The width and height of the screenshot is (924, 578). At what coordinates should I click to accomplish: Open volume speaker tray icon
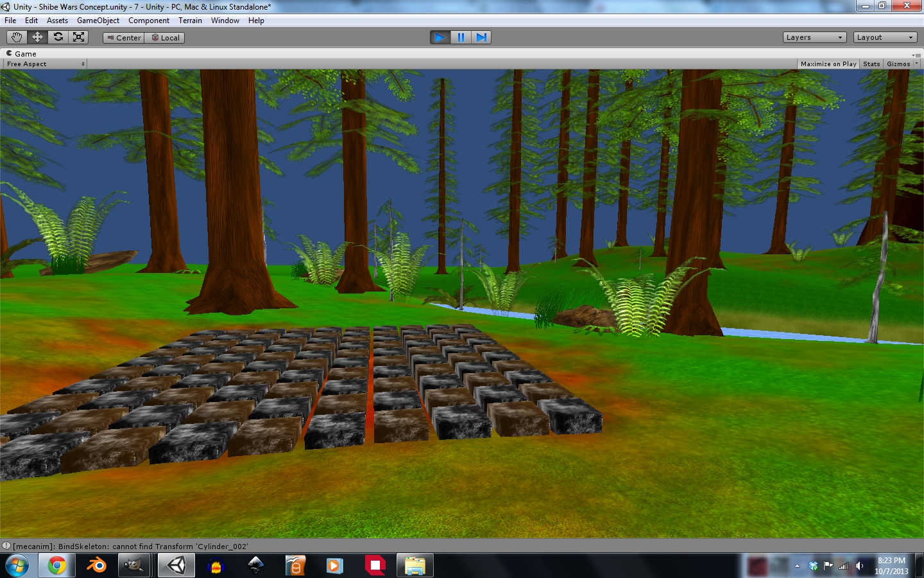(x=860, y=566)
